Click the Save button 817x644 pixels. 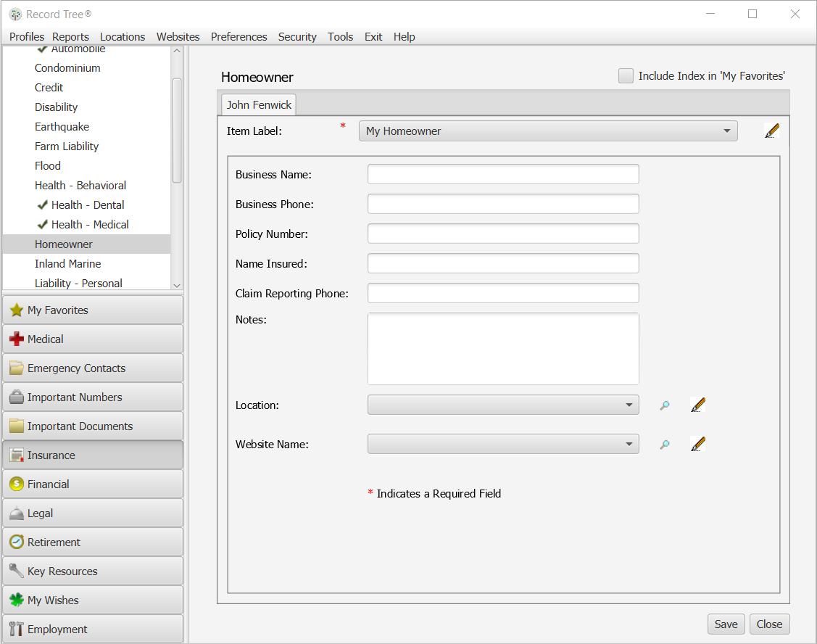(x=726, y=624)
